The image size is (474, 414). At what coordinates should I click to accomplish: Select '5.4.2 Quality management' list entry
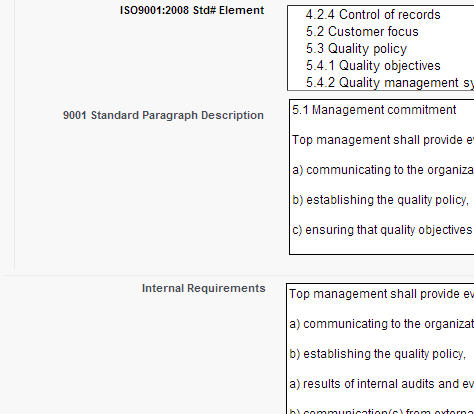click(390, 82)
